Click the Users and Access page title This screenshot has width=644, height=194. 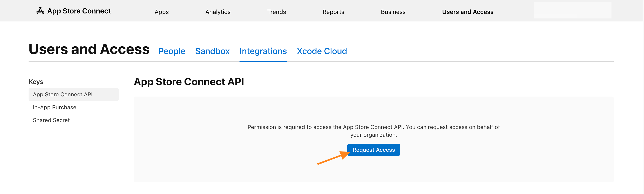89,49
